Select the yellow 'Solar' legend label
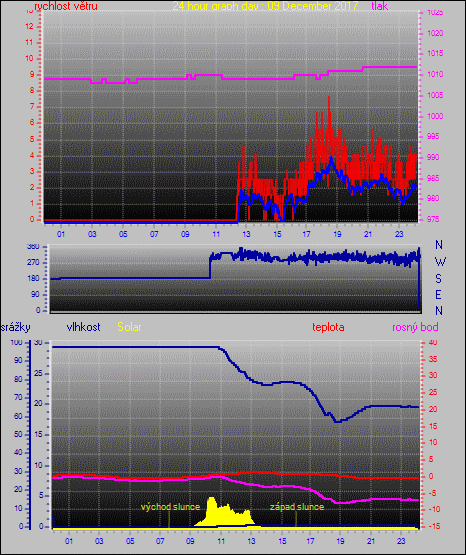Viewport: 466px width, 555px height. pyautogui.click(x=129, y=327)
